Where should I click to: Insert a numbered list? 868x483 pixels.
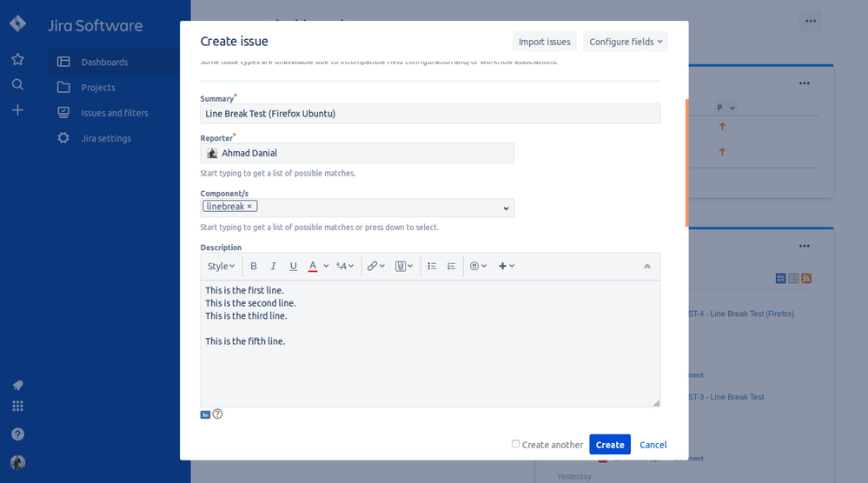click(452, 266)
